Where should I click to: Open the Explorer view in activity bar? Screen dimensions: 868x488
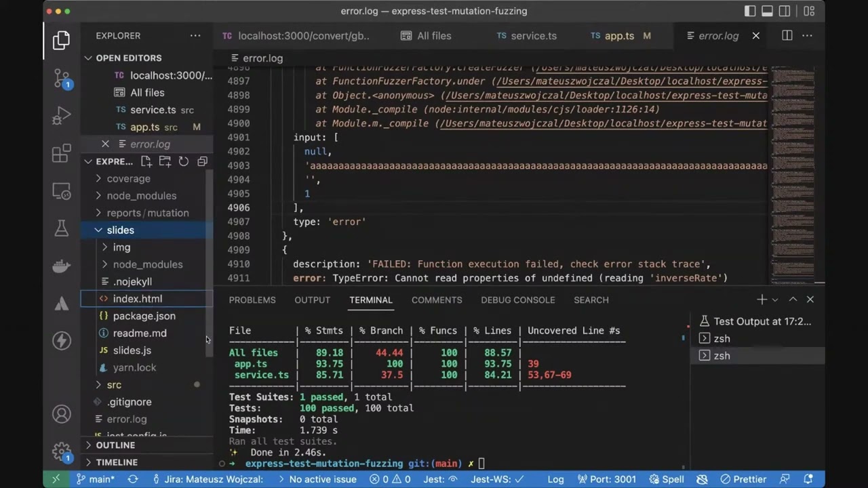[x=62, y=40]
